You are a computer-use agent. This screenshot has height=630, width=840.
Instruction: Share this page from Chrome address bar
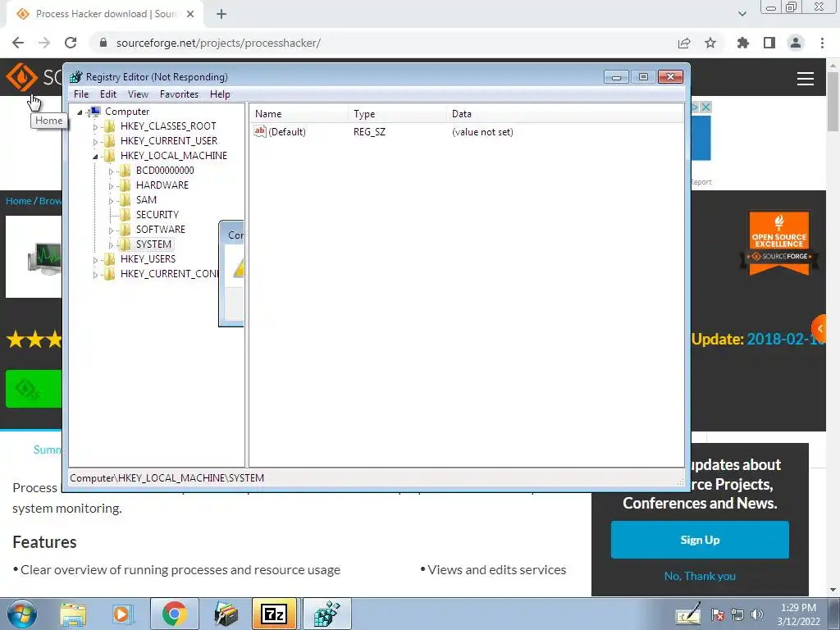(684, 43)
